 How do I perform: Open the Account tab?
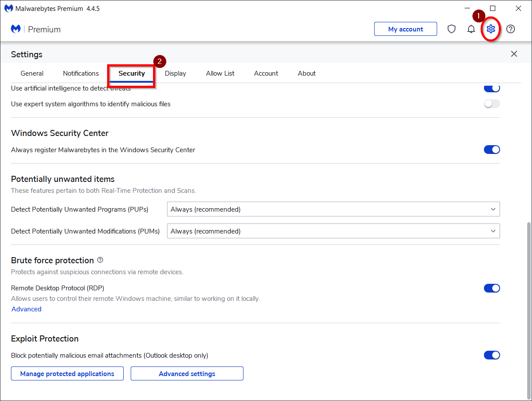[x=266, y=73]
